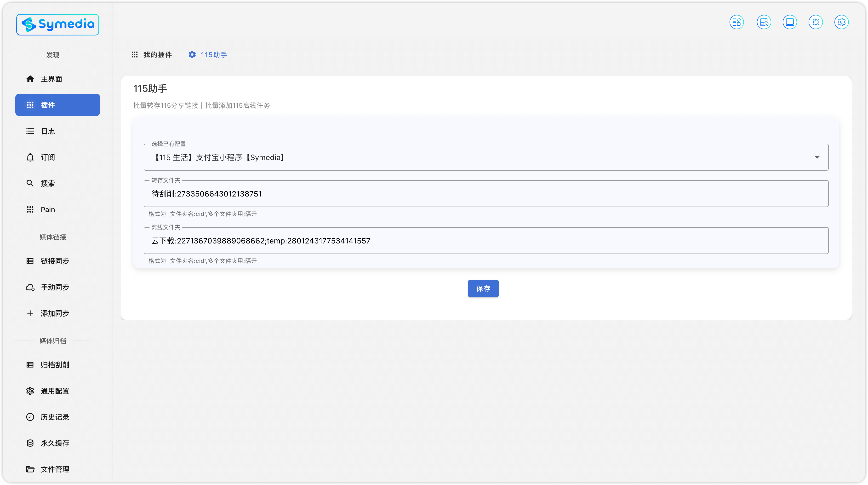The image size is (868, 485).
Task: Click the Symedia logo
Action: click(58, 25)
